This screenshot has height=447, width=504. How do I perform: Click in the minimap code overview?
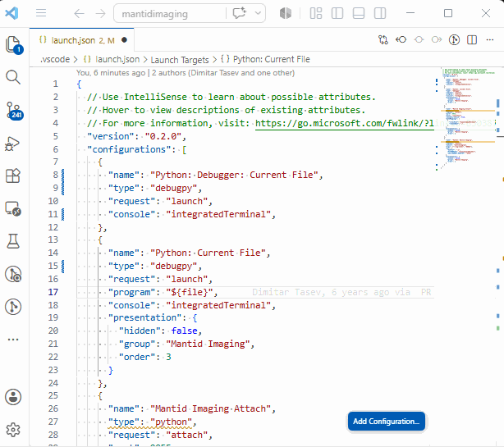[468, 119]
